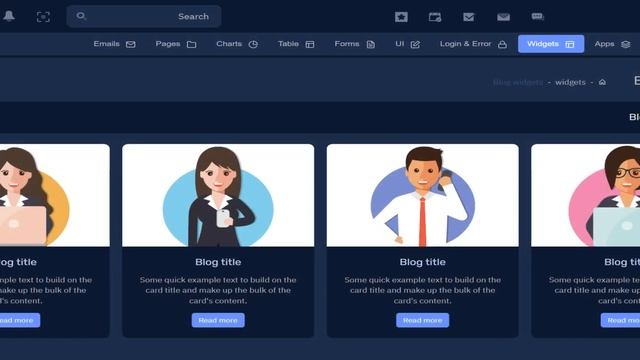Open the UI menu
640x360 pixels.
tap(407, 44)
